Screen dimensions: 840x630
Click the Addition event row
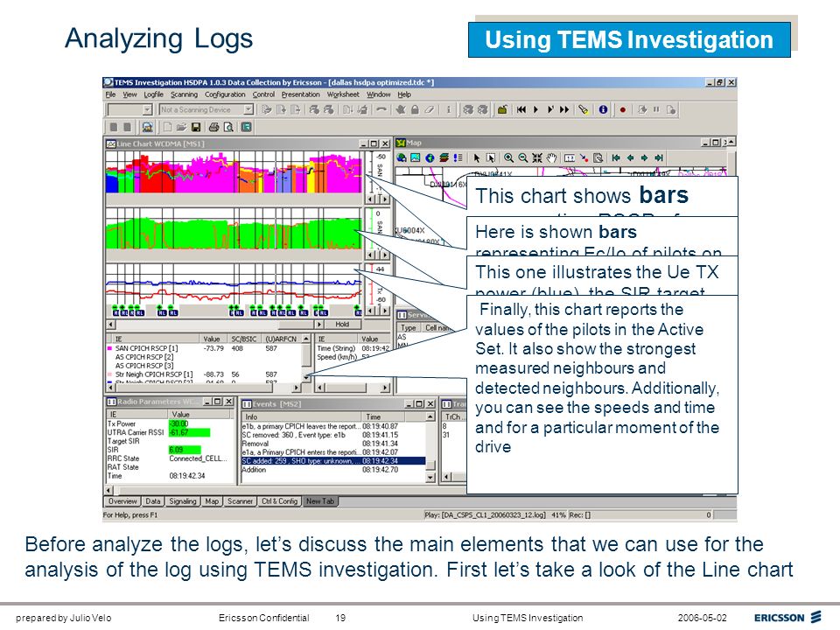point(333,470)
